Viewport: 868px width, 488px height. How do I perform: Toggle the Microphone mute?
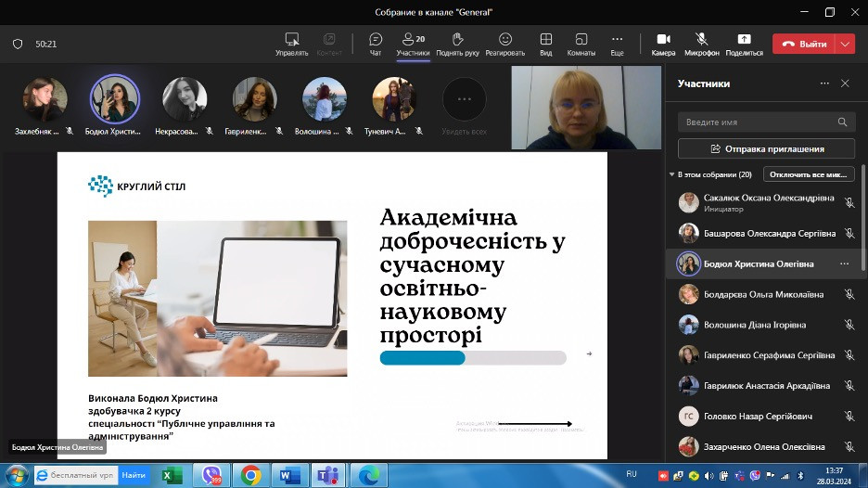point(702,40)
